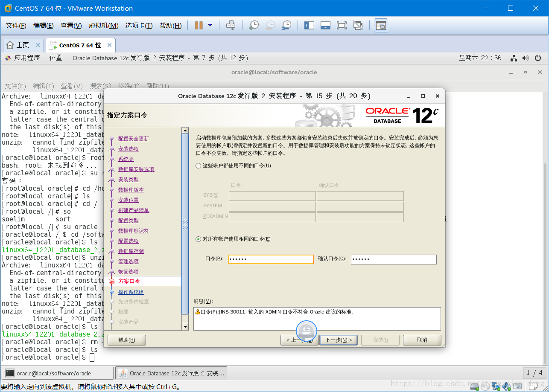Click the 星期六 22:56 clock
The height and width of the screenshot is (392, 549).
click(x=480, y=58)
